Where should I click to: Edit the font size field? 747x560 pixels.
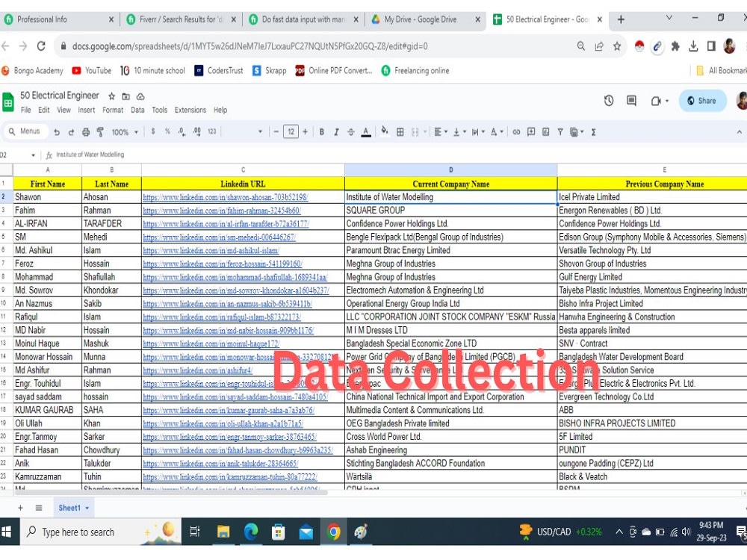[x=291, y=132]
